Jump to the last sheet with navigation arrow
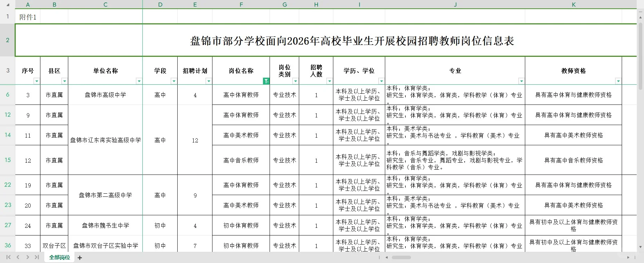Viewport: 644px width, 263px height. [37, 257]
